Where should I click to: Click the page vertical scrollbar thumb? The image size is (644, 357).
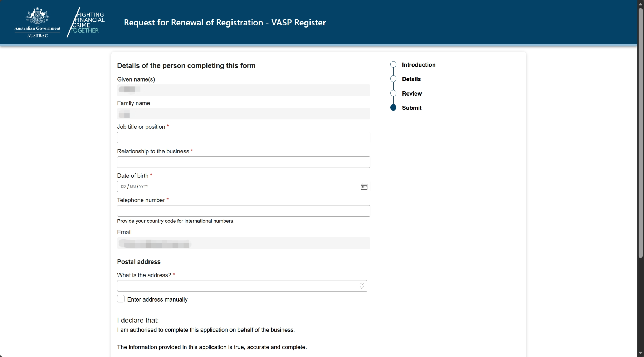640,132
